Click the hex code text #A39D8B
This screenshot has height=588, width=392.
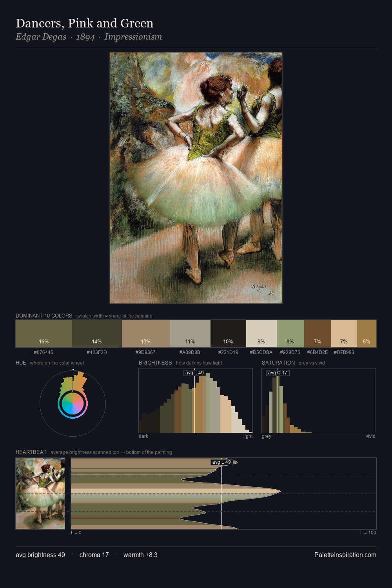pyautogui.click(x=190, y=352)
